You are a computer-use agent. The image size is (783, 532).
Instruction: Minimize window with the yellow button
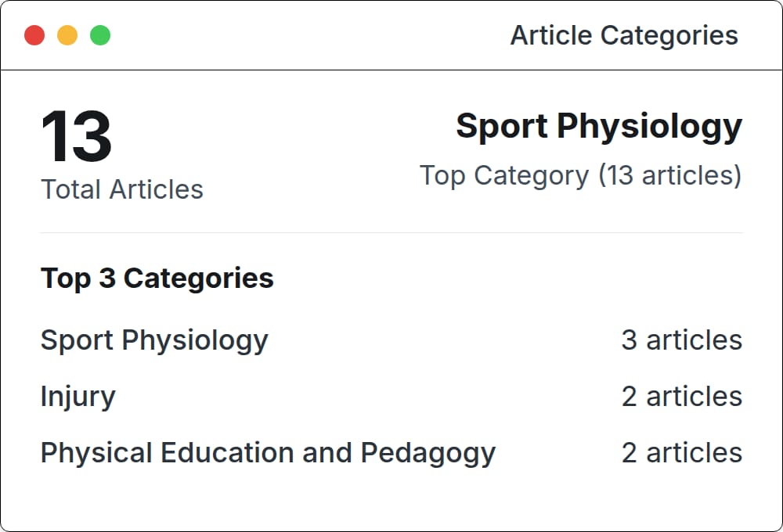click(x=67, y=35)
